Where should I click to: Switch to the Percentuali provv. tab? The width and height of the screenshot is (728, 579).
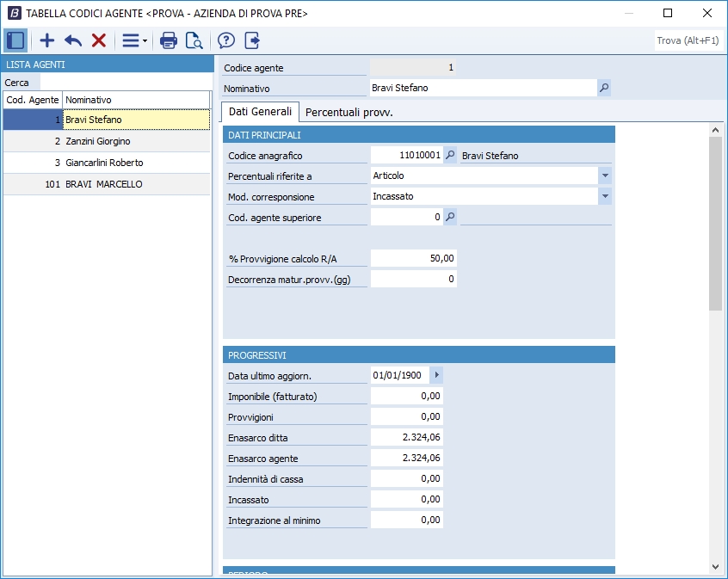coord(349,112)
